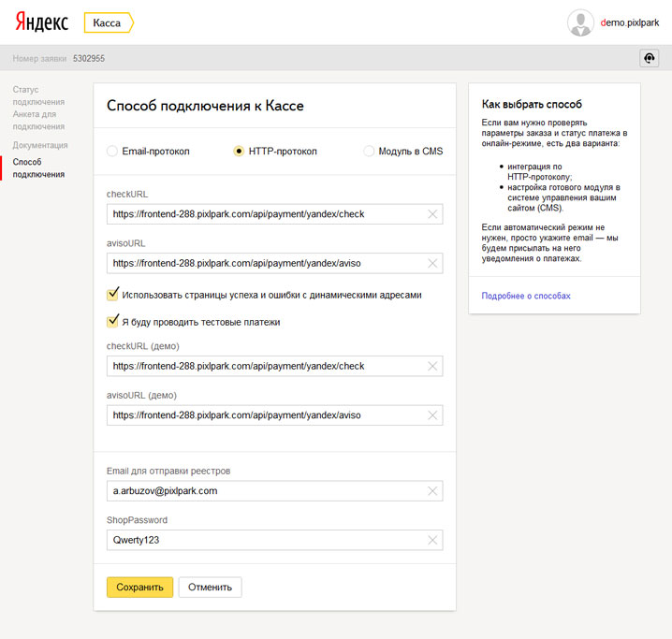
Task: Clear the checkURL (демо) field via X icon
Action: (x=432, y=366)
